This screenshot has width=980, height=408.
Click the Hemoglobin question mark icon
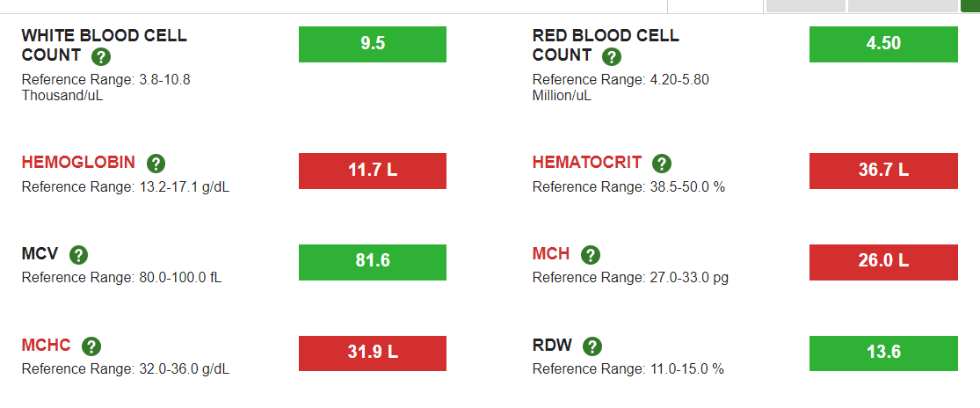[x=156, y=164]
